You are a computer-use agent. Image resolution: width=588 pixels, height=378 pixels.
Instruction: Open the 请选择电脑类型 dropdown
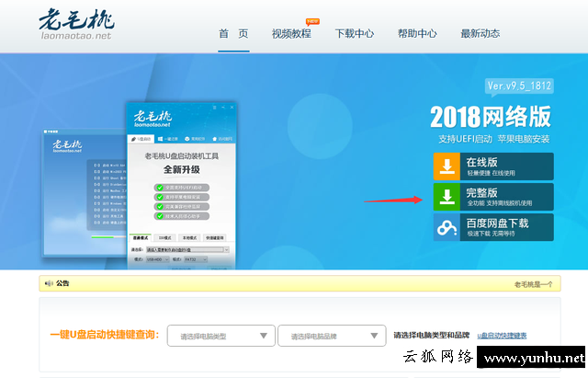[x=221, y=336]
